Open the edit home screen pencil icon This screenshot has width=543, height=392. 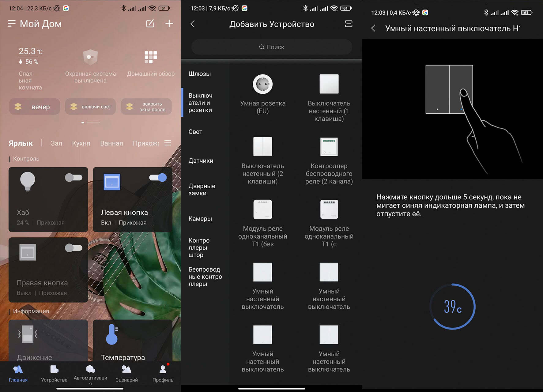coord(150,24)
